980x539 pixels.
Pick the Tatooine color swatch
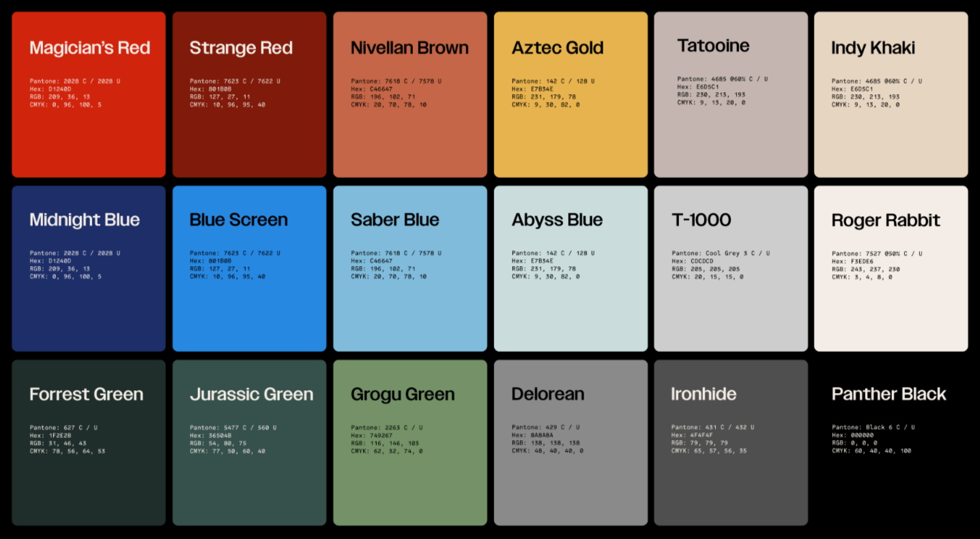(x=731, y=94)
